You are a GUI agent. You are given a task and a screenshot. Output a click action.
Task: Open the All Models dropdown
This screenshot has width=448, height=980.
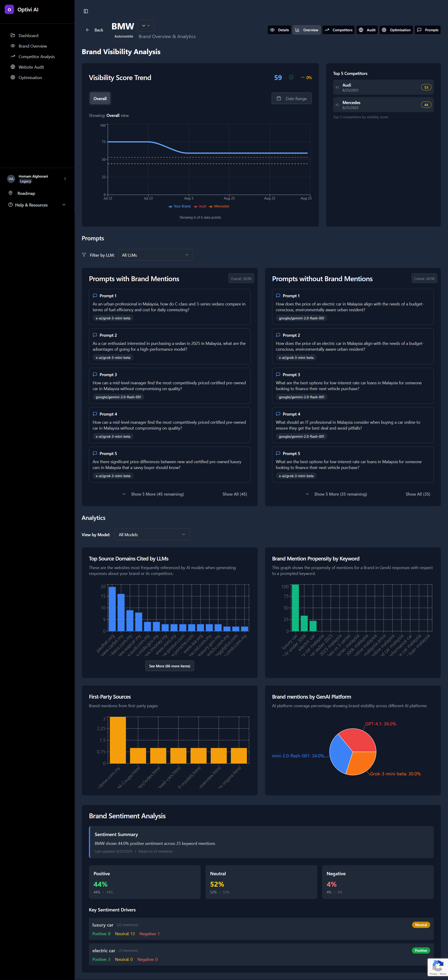click(x=152, y=535)
